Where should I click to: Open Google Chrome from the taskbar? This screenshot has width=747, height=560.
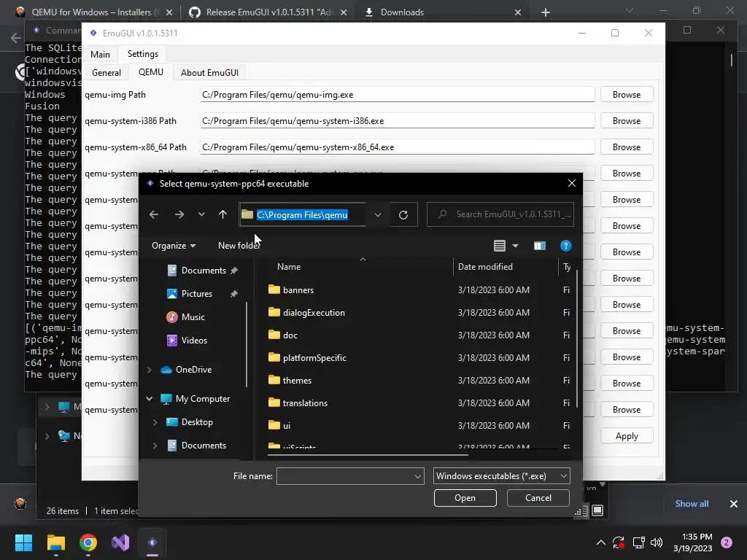click(88, 542)
